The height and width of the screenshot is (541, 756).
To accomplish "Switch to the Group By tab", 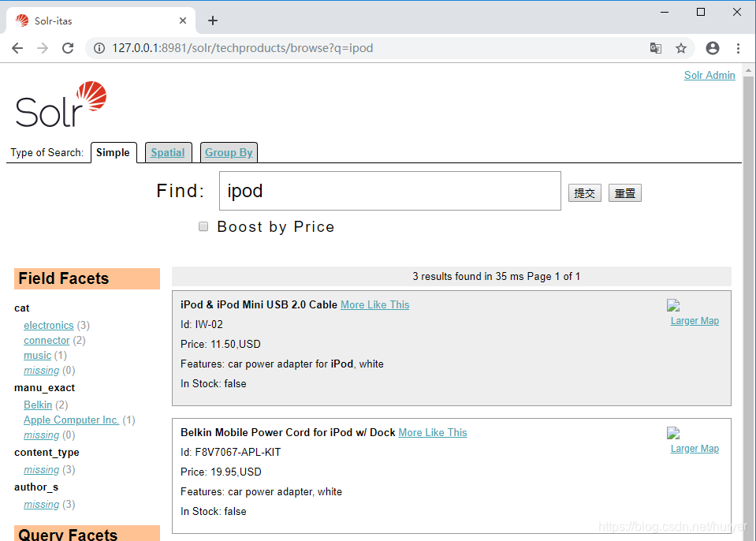I will coord(229,153).
